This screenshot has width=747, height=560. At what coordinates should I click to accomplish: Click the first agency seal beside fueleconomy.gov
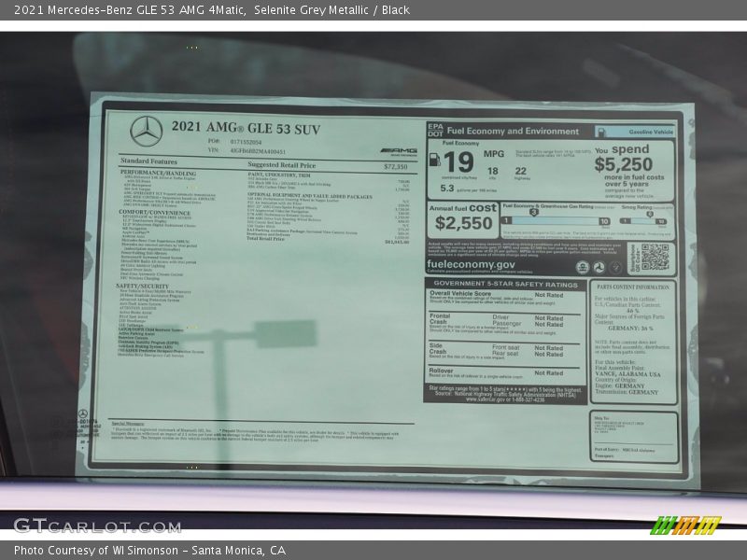tap(582, 268)
